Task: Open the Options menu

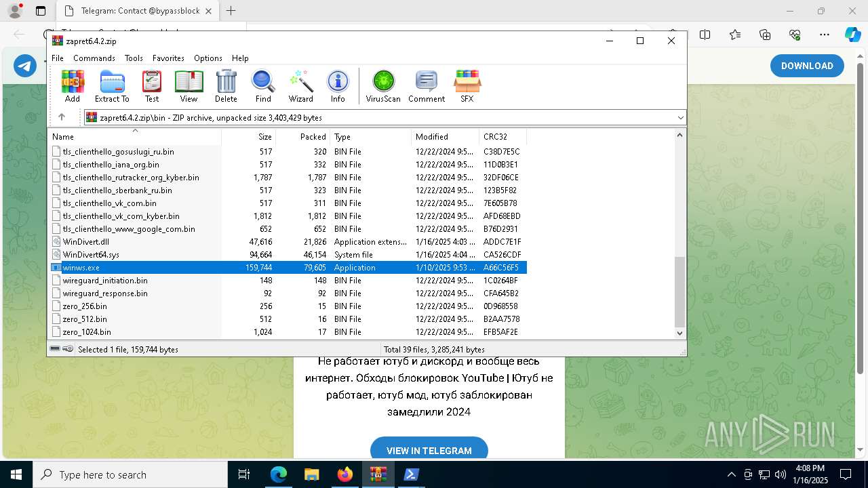Action: point(208,58)
